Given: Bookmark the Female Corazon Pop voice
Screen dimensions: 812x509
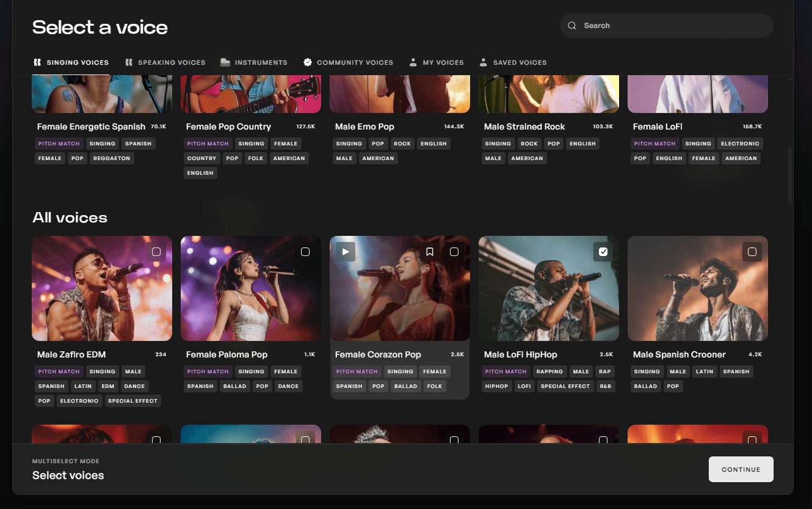Looking at the screenshot, I should pyautogui.click(x=429, y=251).
